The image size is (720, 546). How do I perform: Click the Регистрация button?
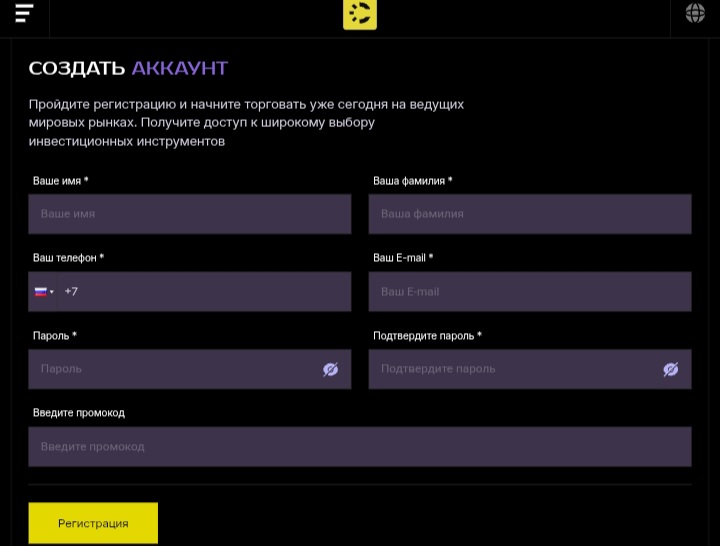tap(93, 523)
